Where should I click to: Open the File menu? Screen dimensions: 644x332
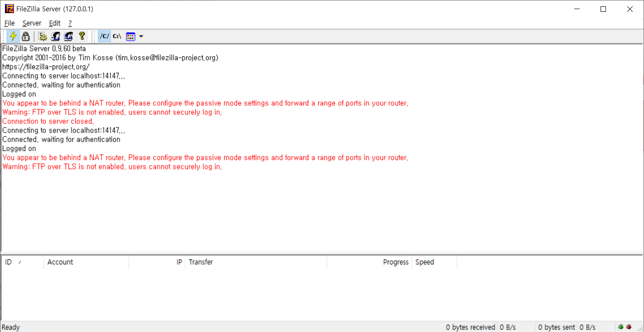coord(10,23)
